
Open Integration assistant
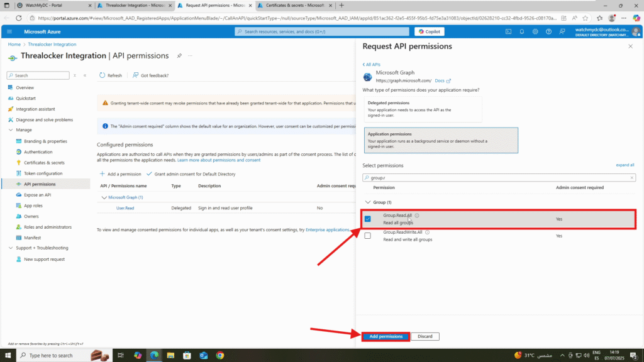(x=35, y=109)
